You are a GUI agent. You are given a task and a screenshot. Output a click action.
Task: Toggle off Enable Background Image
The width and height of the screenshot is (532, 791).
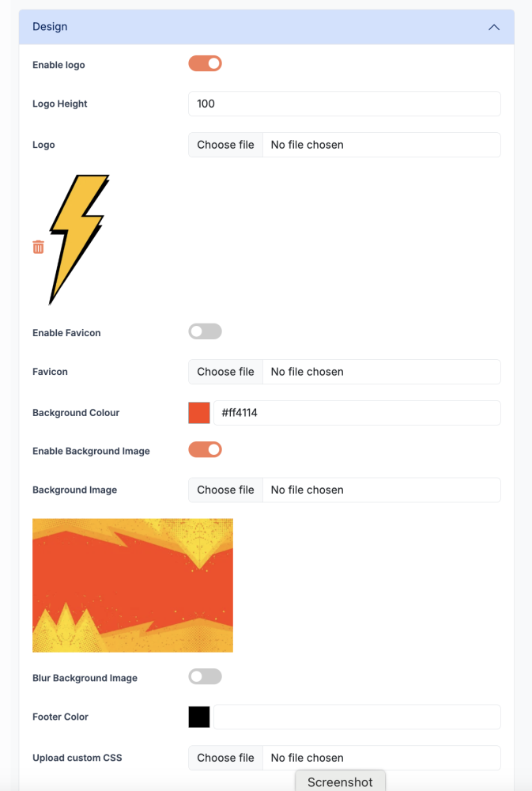(205, 449)
